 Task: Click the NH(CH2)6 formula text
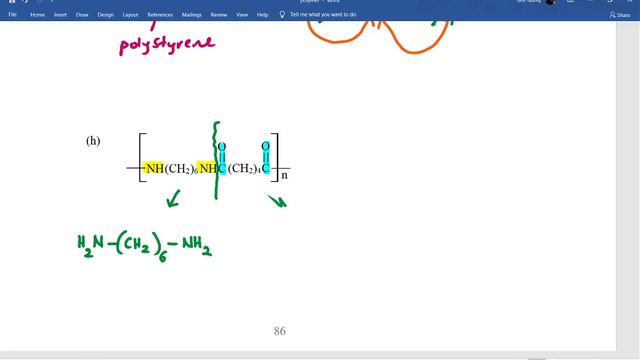172,168
